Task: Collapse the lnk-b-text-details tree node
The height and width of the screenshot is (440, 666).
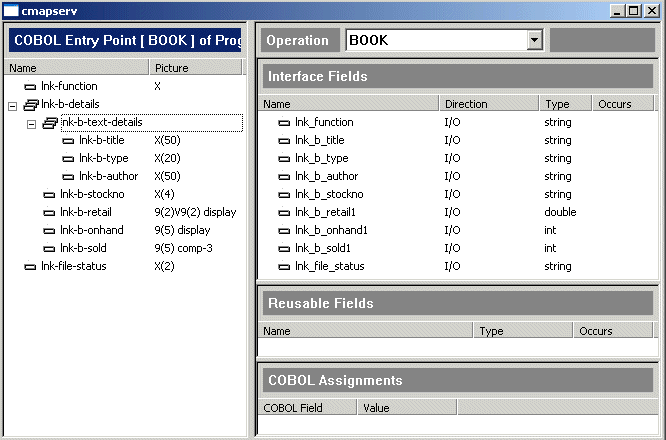Action: point(31,123)
